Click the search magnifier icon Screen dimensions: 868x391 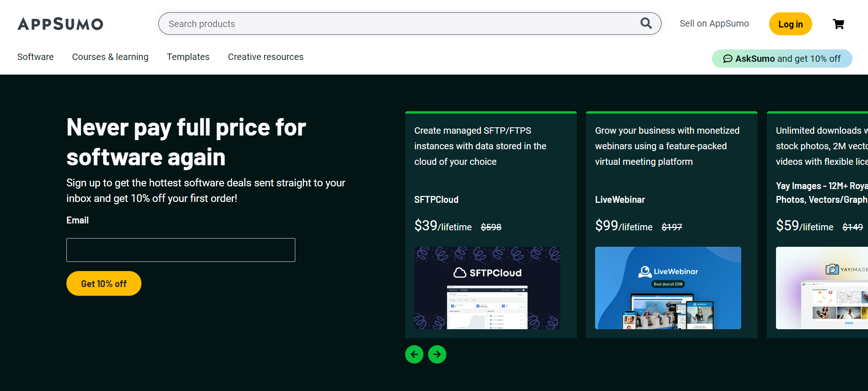pos(646,23)
